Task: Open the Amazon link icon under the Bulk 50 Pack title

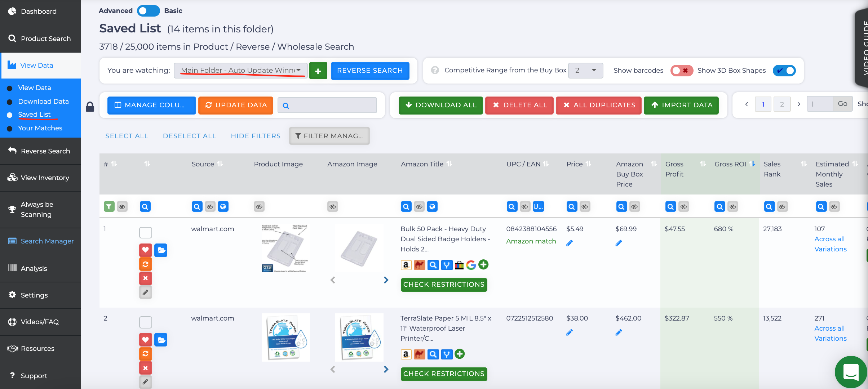Action: point(406,265)
